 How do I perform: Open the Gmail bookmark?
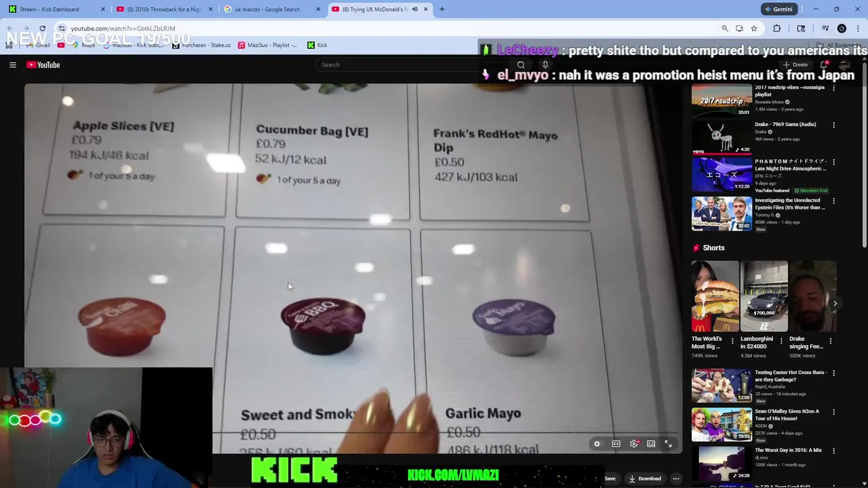37,45
